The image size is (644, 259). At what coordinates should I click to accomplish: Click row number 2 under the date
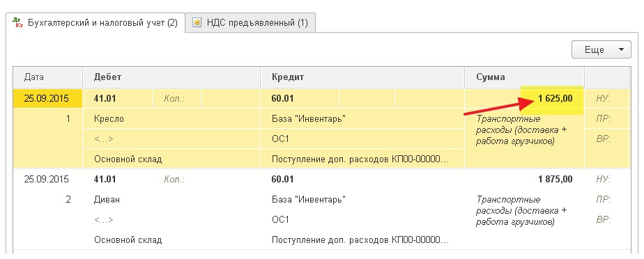68,200
